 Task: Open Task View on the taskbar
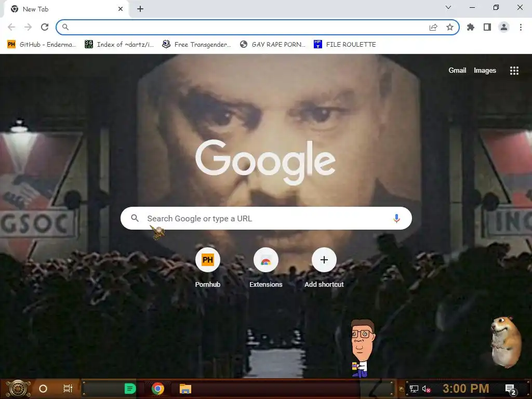click(x=68, y=389)
